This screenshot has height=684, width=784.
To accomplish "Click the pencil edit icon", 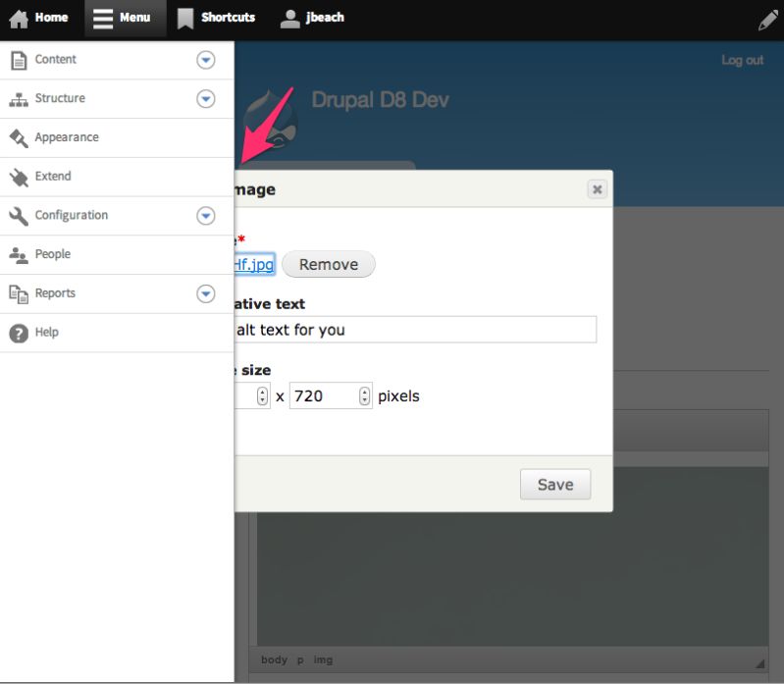I will tap(767, 20).
